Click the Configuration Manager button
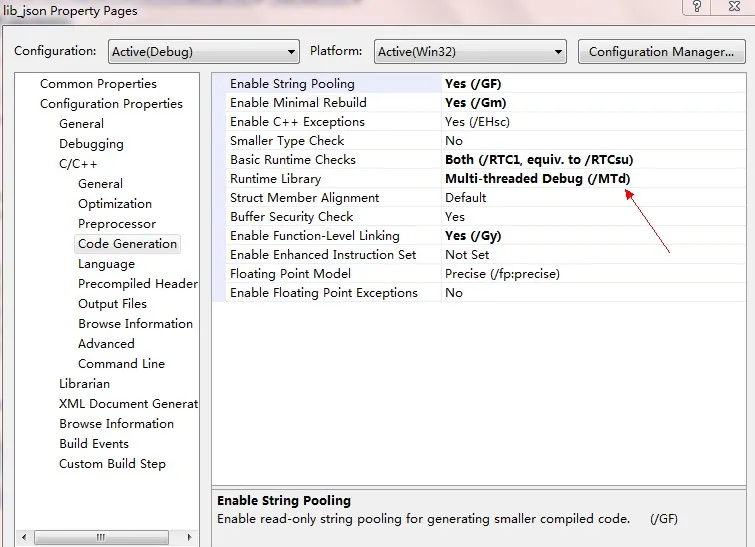 click(x=662, y=52)
